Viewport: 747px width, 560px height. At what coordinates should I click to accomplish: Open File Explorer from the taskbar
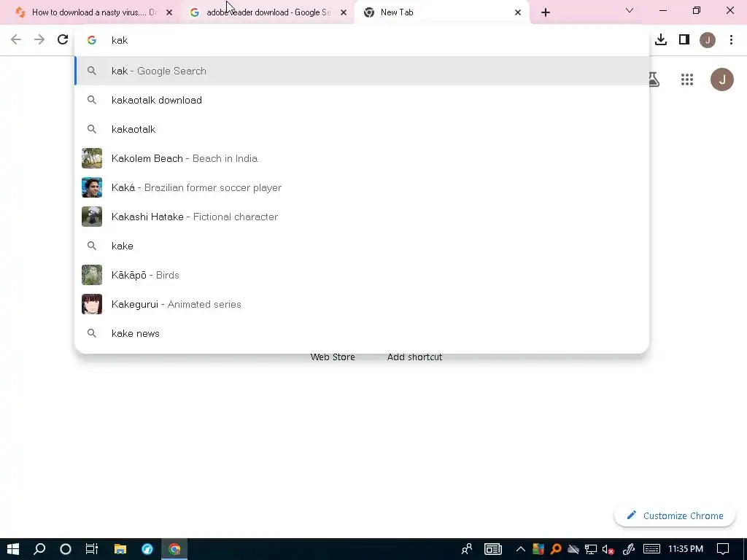point(120,549)
